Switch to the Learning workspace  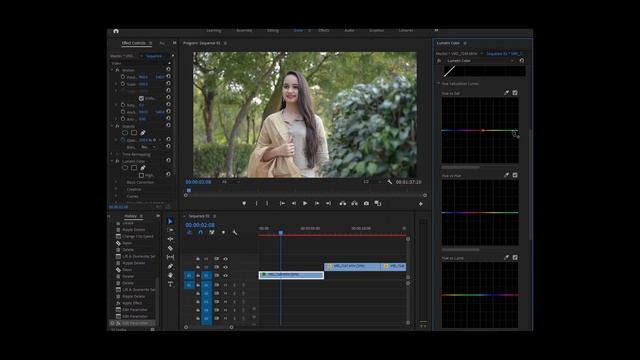click(x=213, y=31)
